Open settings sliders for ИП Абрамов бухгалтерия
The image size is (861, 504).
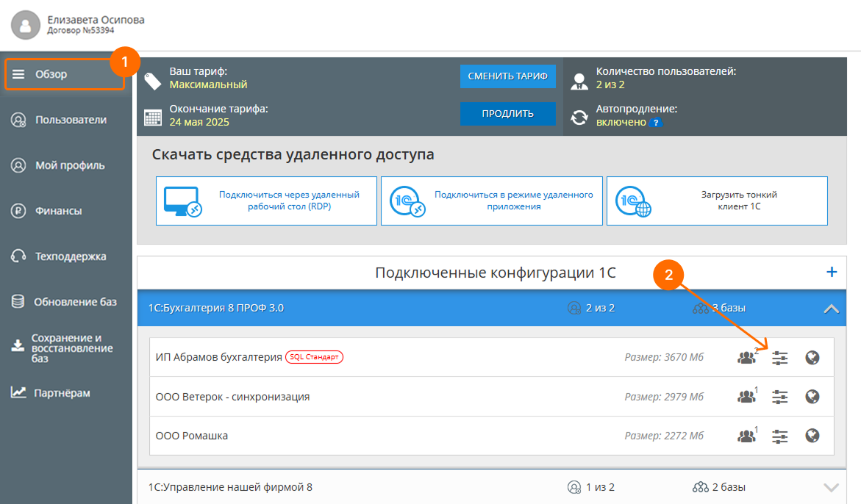(x=779, y=358)
